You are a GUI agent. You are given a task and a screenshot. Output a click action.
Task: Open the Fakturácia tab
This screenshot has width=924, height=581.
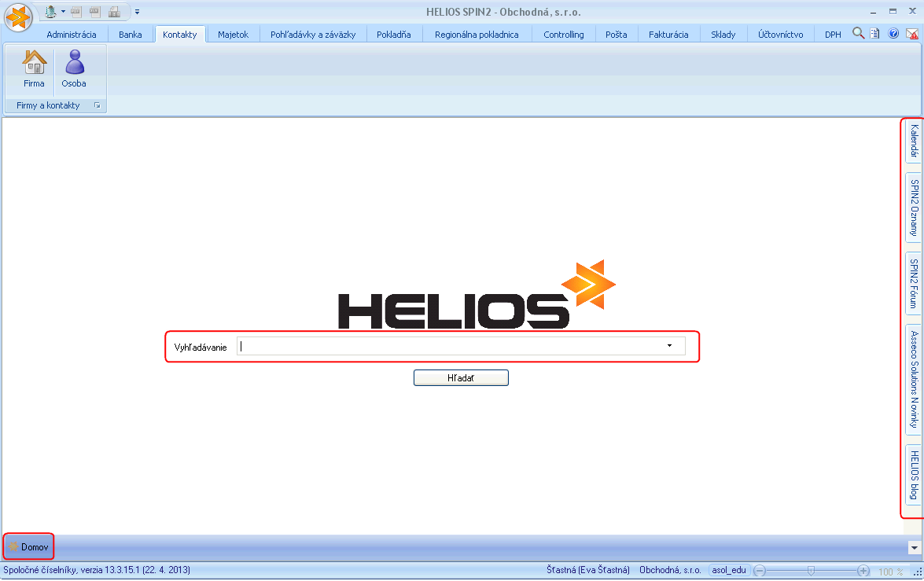pyautogui.click(x=668, y=34)
